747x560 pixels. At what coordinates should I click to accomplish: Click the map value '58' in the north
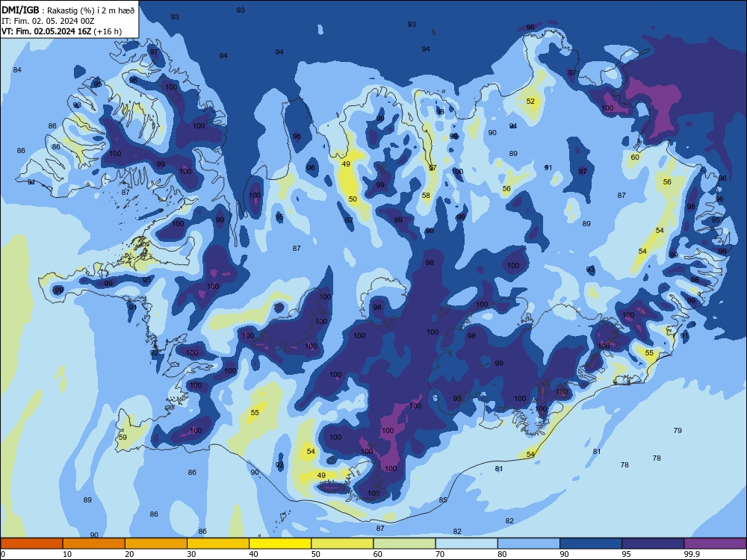426,195
